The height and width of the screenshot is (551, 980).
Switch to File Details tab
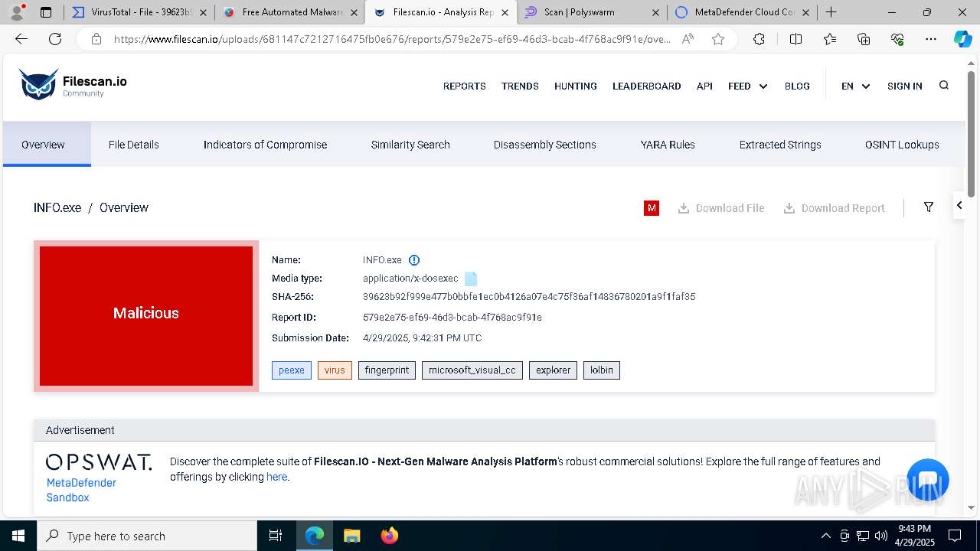pyautogui.click(x=134, y=145)
